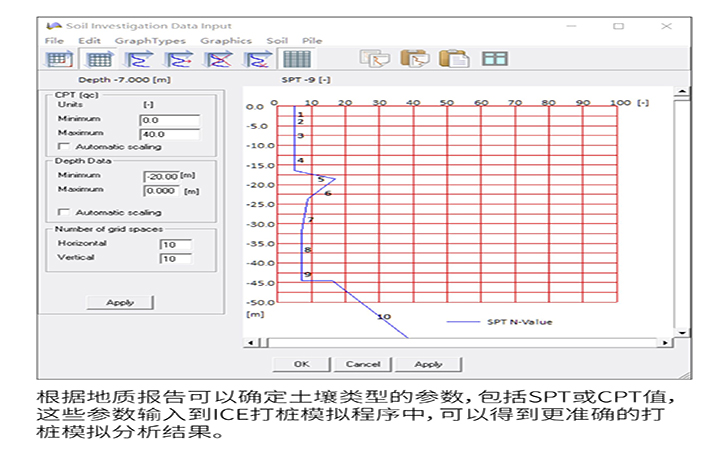Click the vertical scrollbar up arrow
The height and width of the screenshot is (450, 728).
tap(682, 91)
